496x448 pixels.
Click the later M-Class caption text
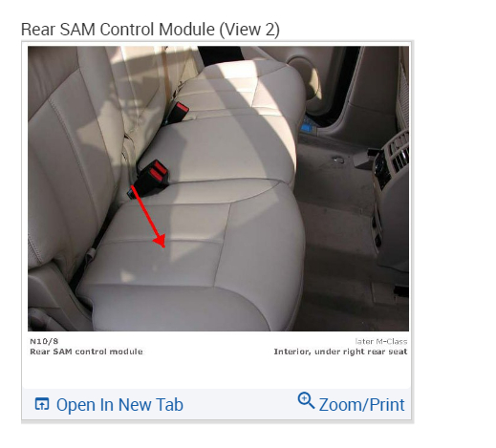(x=381, y=341)
